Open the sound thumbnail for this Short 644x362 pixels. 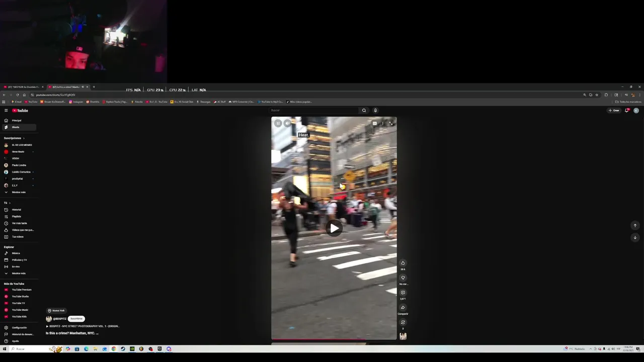(403, 336)
